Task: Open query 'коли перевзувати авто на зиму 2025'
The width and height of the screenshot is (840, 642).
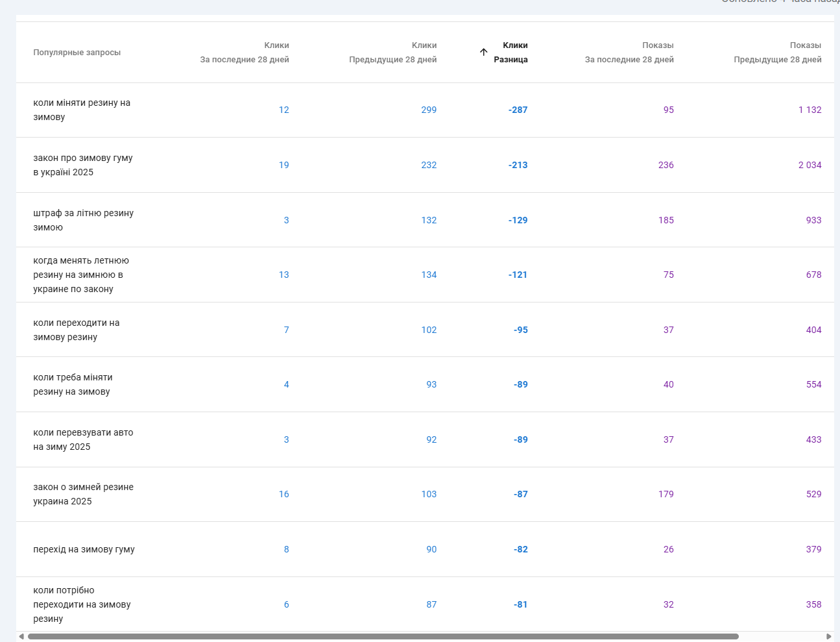Action: [83, 439]
